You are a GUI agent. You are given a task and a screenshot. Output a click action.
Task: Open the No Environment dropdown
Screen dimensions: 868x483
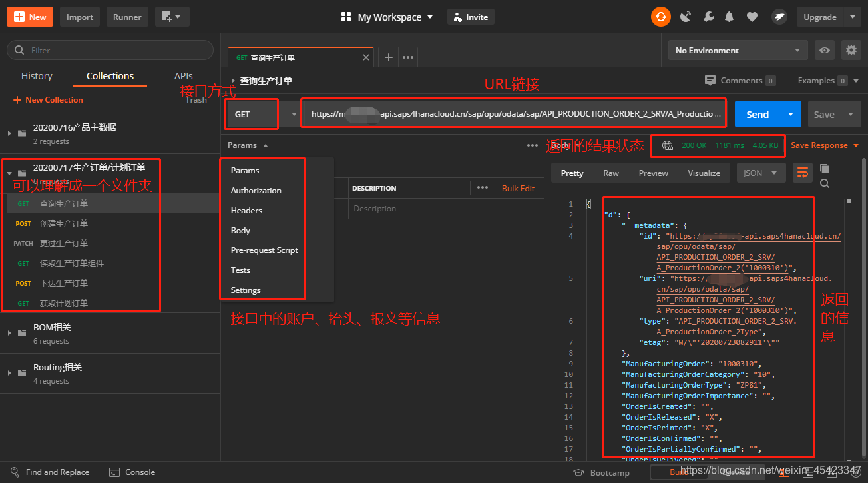click(738, 50)
